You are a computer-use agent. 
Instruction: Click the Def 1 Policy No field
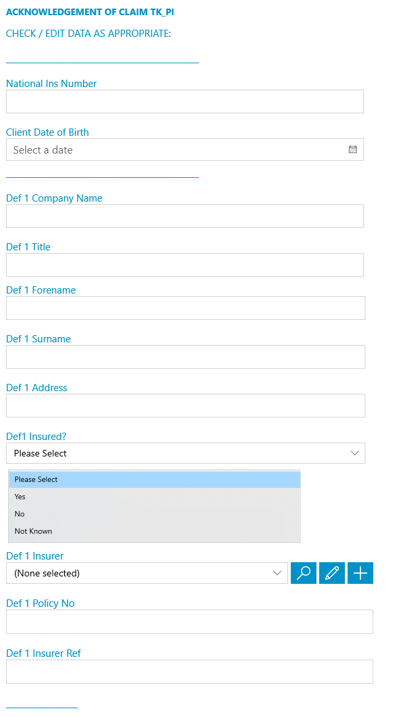click(x=189, y=621)
